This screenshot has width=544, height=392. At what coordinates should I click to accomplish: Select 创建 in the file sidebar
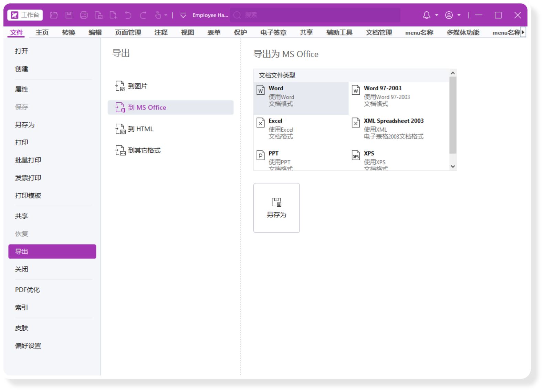(52, 69)
